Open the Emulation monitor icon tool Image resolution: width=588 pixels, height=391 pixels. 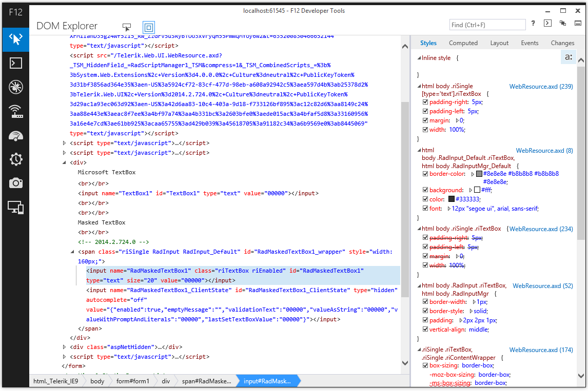pyautogui.click(x=15, y=207)
